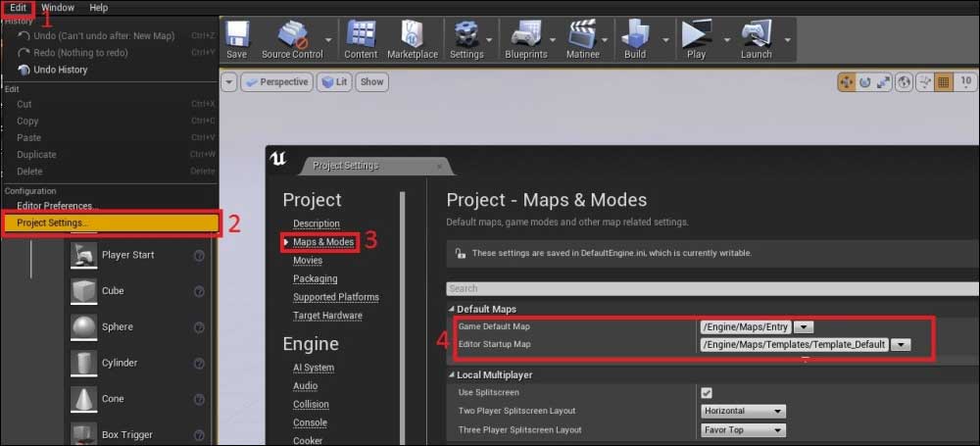Open Maps & Modes settings category
Viewport: 980px width, 446px height.
[x=323, y=242]
